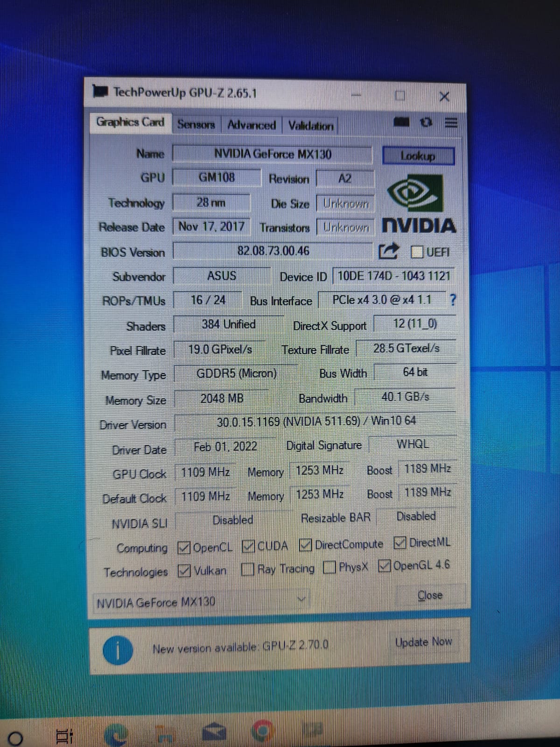Open the GPU-Z hamburger menu

pos(451,123)
